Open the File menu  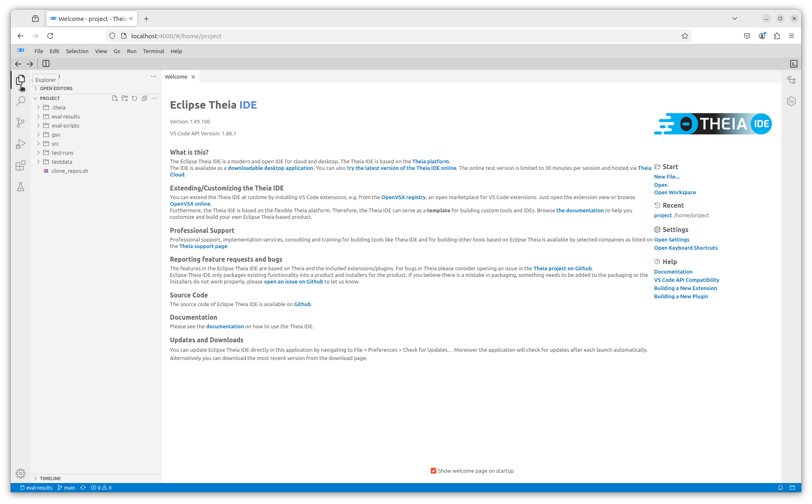tap(39, 51)
